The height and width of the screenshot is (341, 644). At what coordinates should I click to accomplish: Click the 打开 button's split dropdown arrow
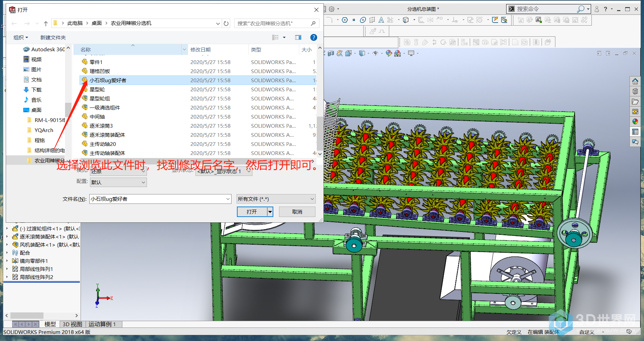click(270, 212)
